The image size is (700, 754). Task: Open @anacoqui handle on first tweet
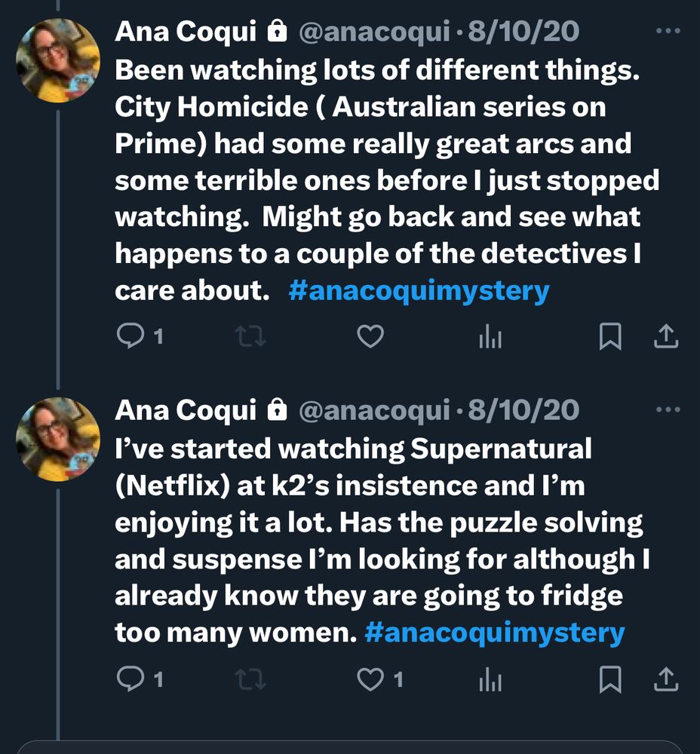pos(374,32)
